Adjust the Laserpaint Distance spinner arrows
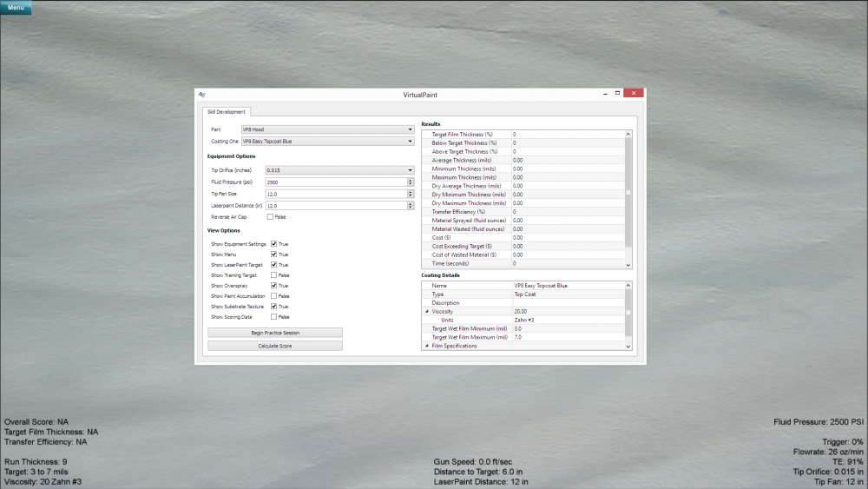The width and height of the screenshot is (868, 489). click(411, 206)
